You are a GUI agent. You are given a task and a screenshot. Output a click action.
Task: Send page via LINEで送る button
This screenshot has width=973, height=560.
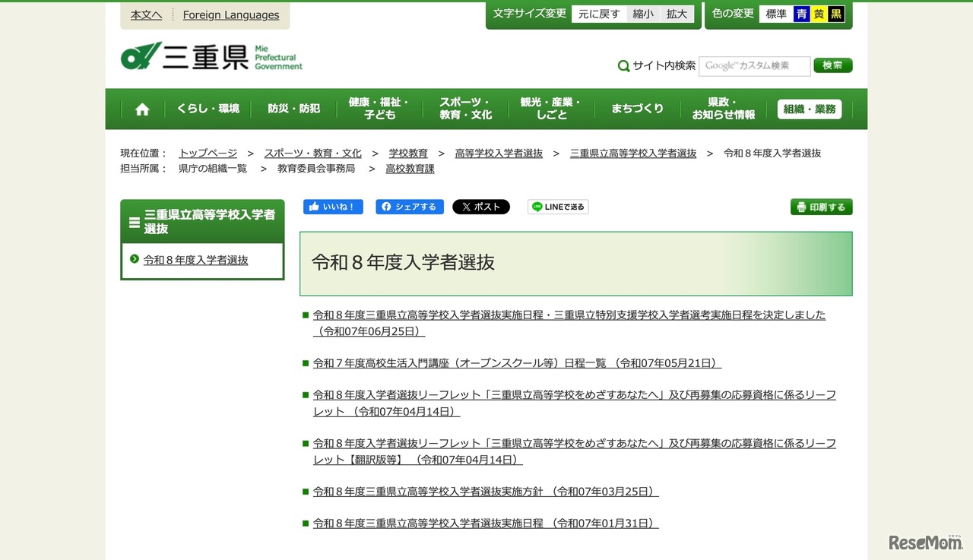coord(558,207)
